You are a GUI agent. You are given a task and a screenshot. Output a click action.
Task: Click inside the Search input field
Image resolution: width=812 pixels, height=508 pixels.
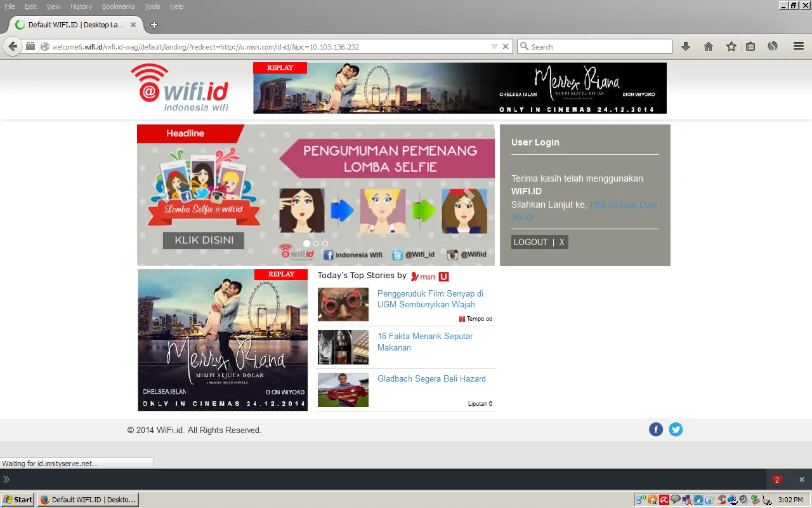click(599, 46)
